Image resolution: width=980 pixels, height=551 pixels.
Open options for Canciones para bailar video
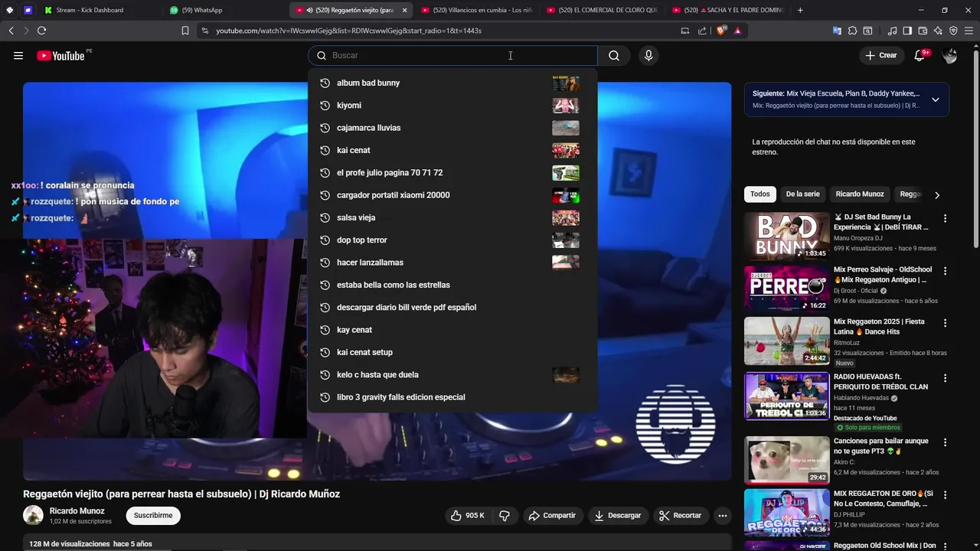945,442
